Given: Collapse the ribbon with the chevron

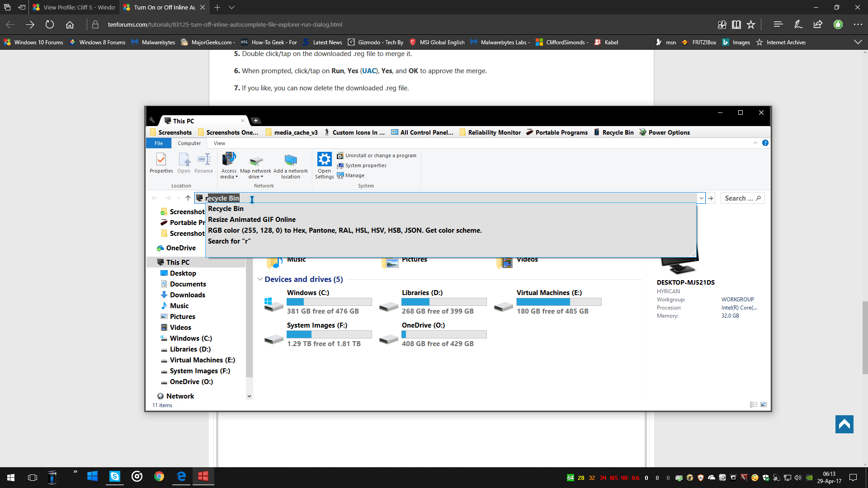Looking at the screenshot, I should click(x=755, y=143).
